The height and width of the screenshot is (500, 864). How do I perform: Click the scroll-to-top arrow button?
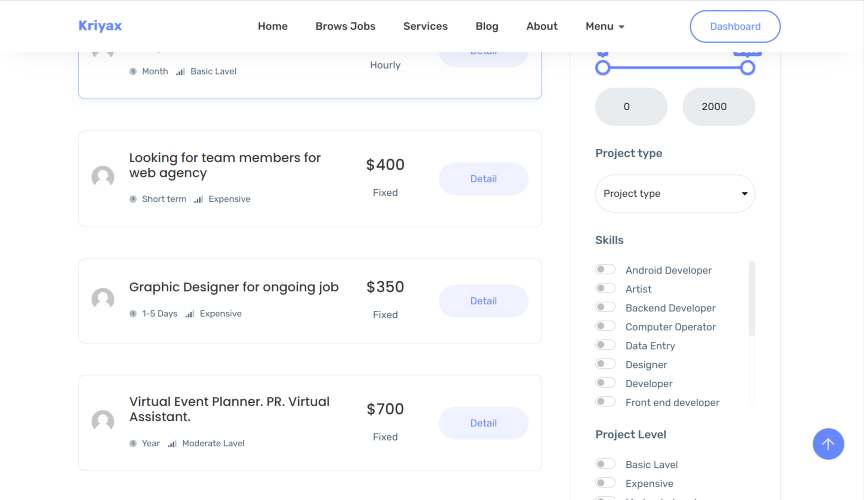(x=828, y=444)
